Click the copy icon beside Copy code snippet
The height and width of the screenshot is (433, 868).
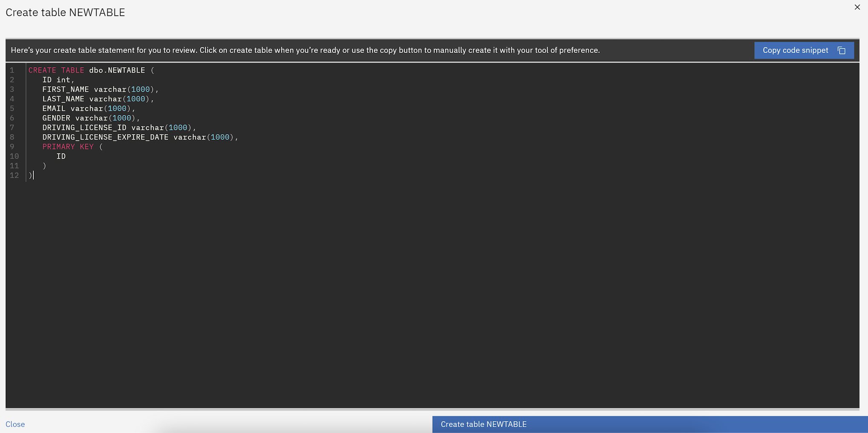click(841, 50)
